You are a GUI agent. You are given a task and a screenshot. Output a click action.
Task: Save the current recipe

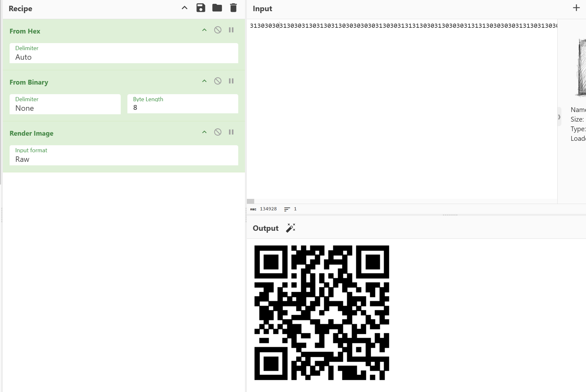pos(201,8)
